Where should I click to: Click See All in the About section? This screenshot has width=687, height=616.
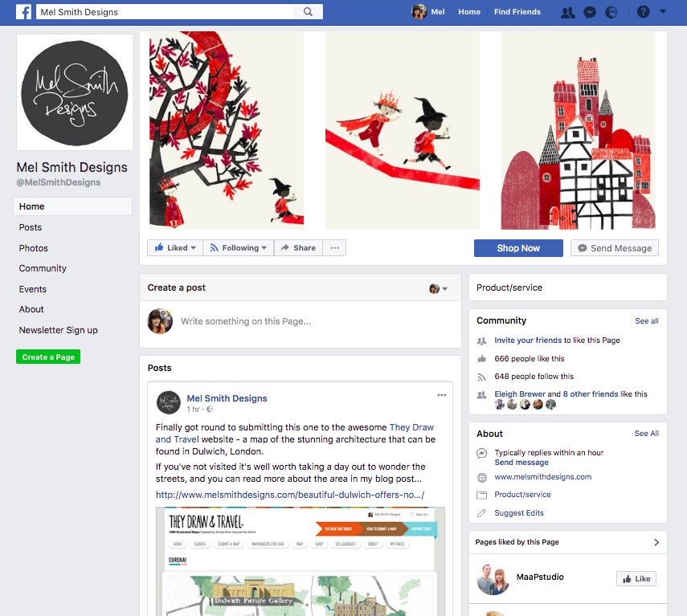[647, 434]
